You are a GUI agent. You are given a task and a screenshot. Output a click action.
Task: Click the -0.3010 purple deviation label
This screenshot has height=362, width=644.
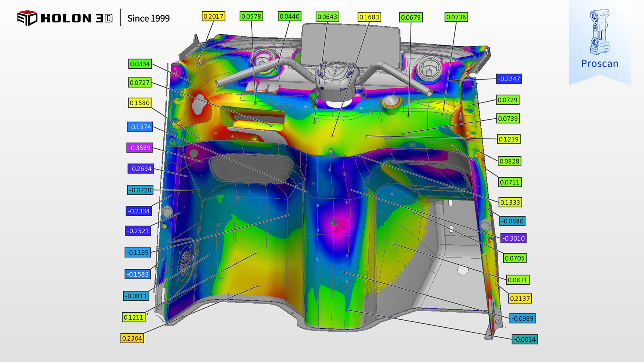(513, 238)
